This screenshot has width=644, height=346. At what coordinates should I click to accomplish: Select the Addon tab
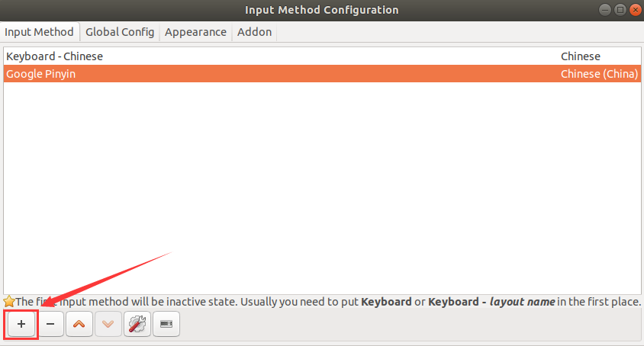click(254, 32)
